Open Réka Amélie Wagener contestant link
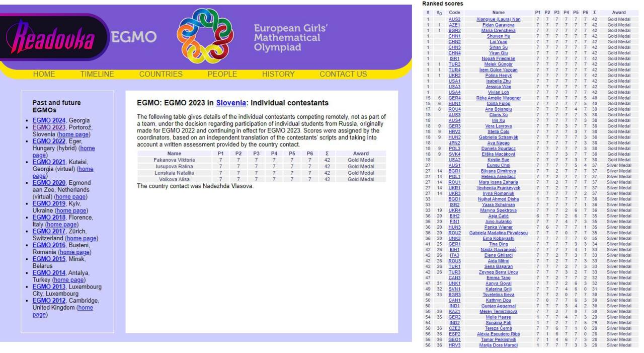The image size is (644, 353). pyautogui.click(x=499, y=98)
